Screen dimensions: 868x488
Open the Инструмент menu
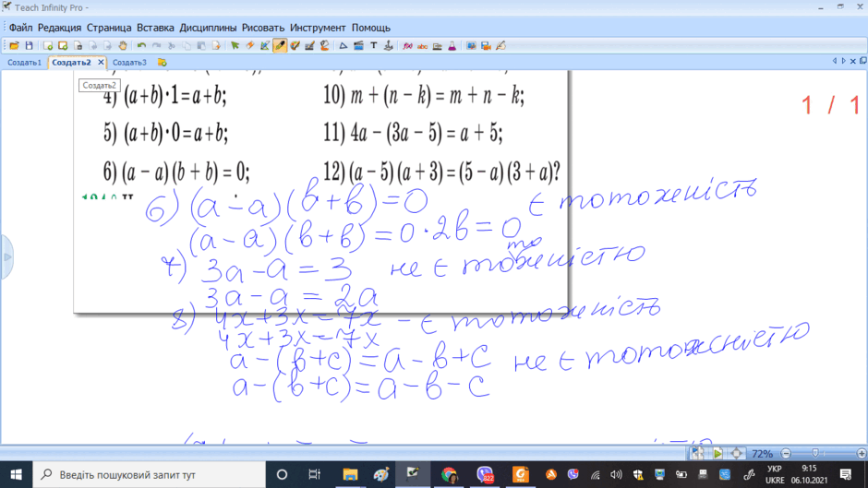[318, 28]
